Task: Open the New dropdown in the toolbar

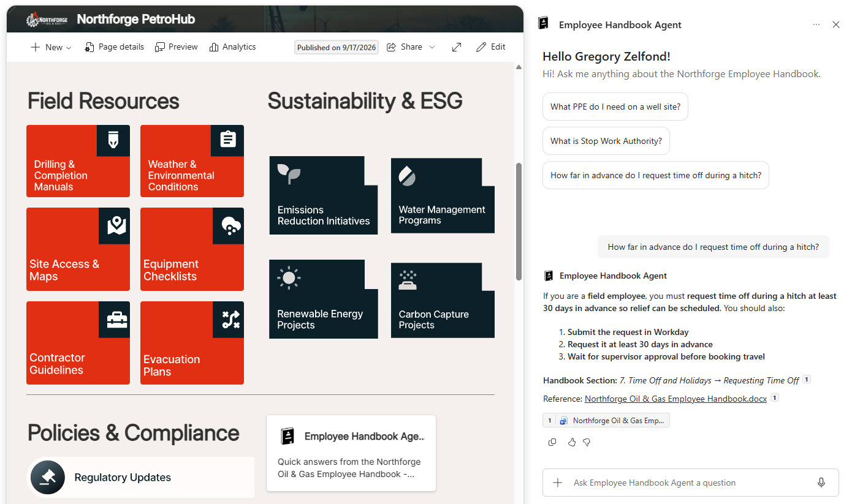Action: click(x=51, y=47)
